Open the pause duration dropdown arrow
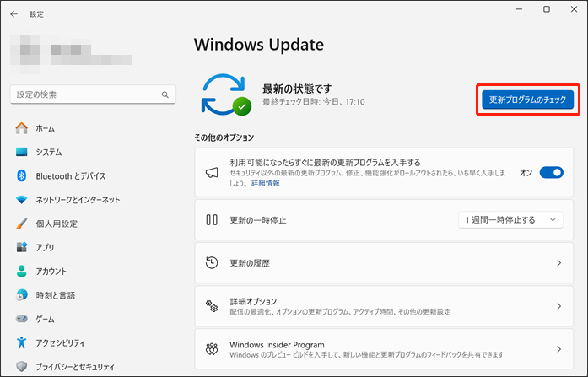This screenshot has height=377, width=588. 553,220
